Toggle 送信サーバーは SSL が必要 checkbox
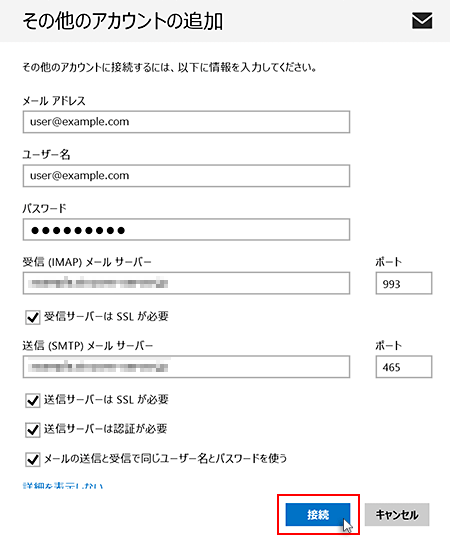 tap(33, 400)
